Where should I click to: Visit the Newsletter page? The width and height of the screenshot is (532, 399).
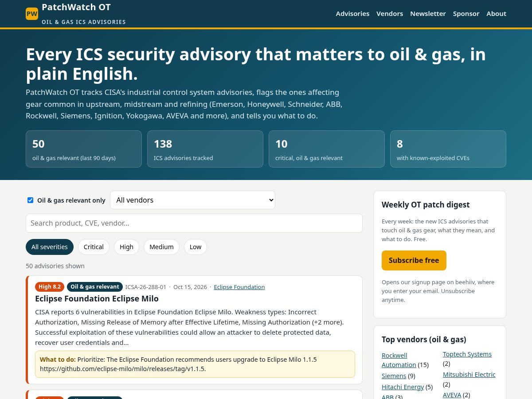point(428,14)
